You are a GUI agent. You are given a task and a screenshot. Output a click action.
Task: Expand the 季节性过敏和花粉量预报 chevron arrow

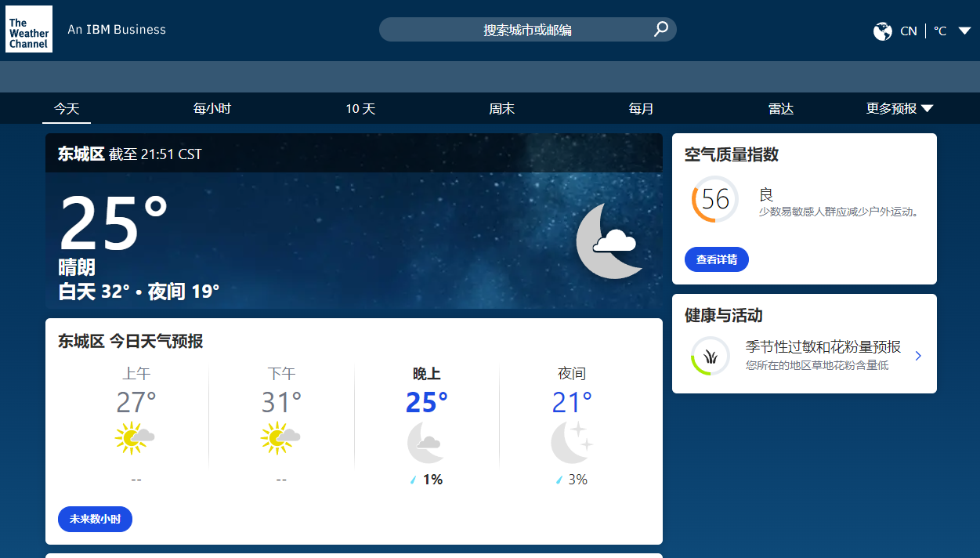point(918,355)
